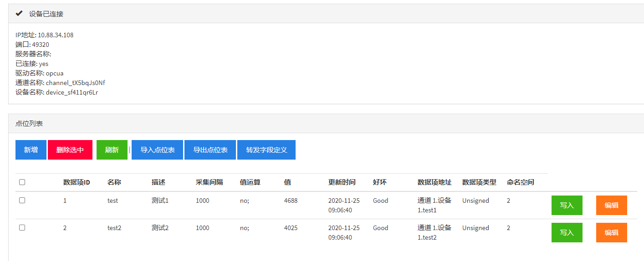Click the 点位列表 panel heading

(x=29, y=124)
